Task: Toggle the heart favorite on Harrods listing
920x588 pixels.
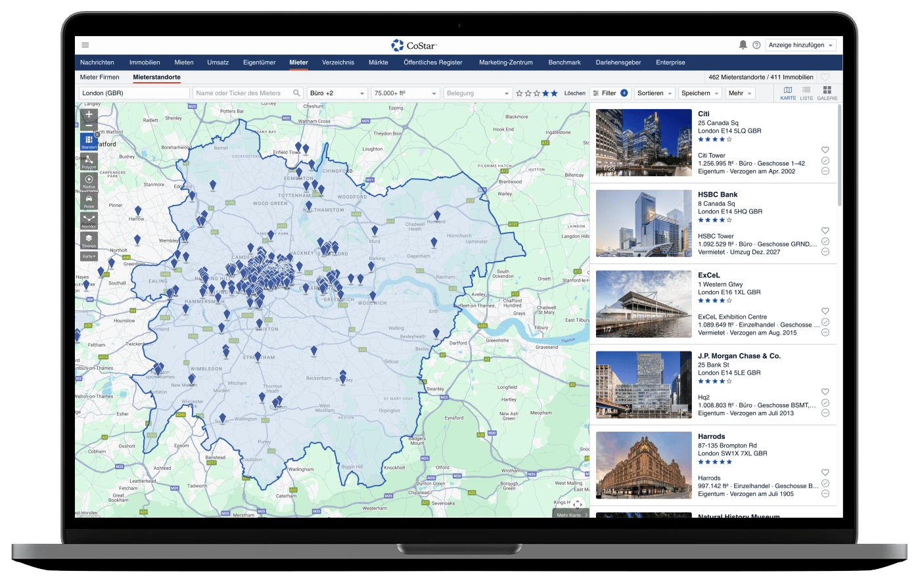Action: (825, 472)
